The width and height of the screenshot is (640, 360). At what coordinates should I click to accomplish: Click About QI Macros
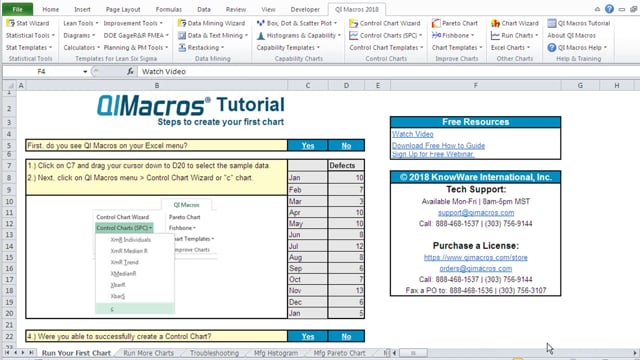571,36
